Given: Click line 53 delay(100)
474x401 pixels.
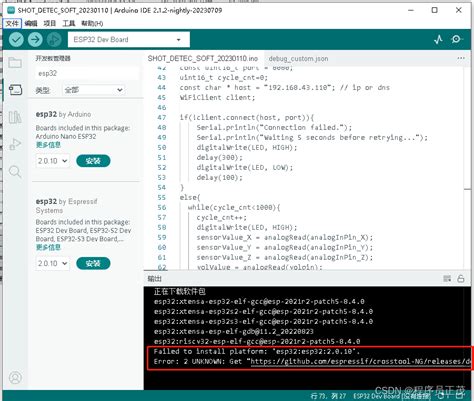Looking at the screenshot, I should click(x=219, y=178).
